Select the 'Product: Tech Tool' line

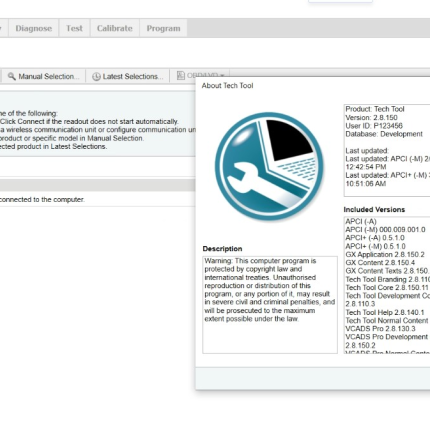375,109
